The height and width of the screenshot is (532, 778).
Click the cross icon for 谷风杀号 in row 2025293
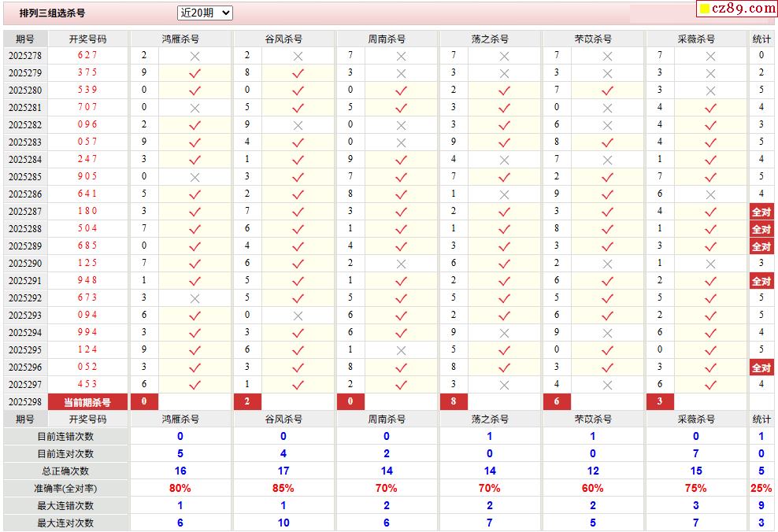coord(298,316)
